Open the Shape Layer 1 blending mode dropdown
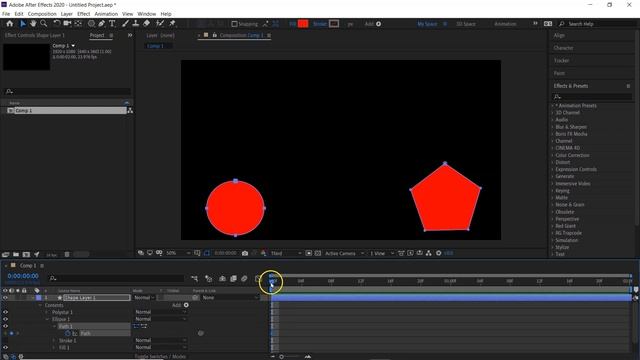640x360 pixels. tap(144, 298)
